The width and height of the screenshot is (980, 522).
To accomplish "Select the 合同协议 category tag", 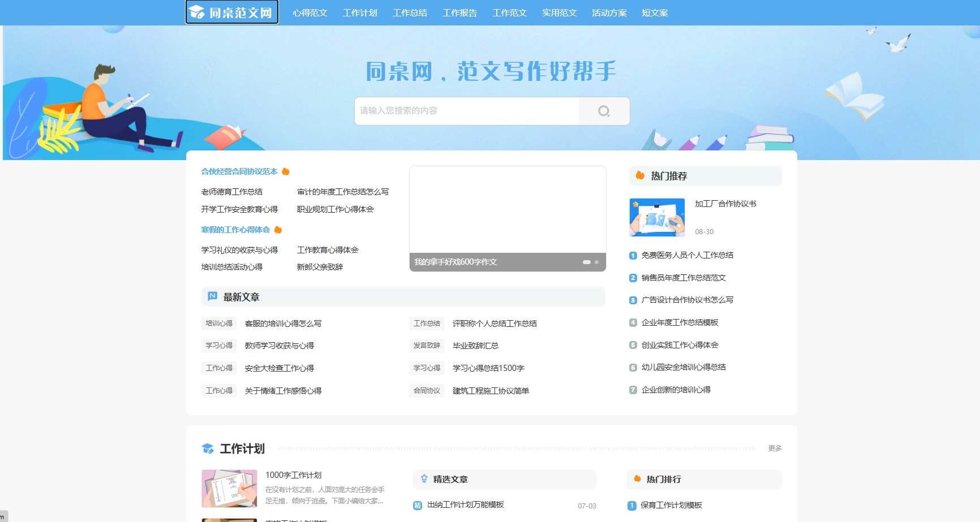I will [427, 390].
